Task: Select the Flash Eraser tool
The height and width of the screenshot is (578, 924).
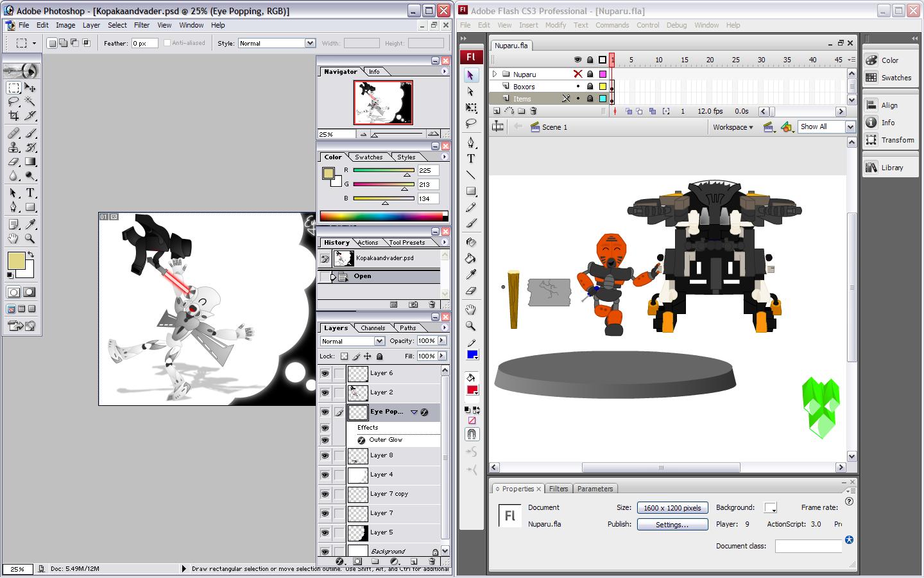Action: (x=471, y=290)
